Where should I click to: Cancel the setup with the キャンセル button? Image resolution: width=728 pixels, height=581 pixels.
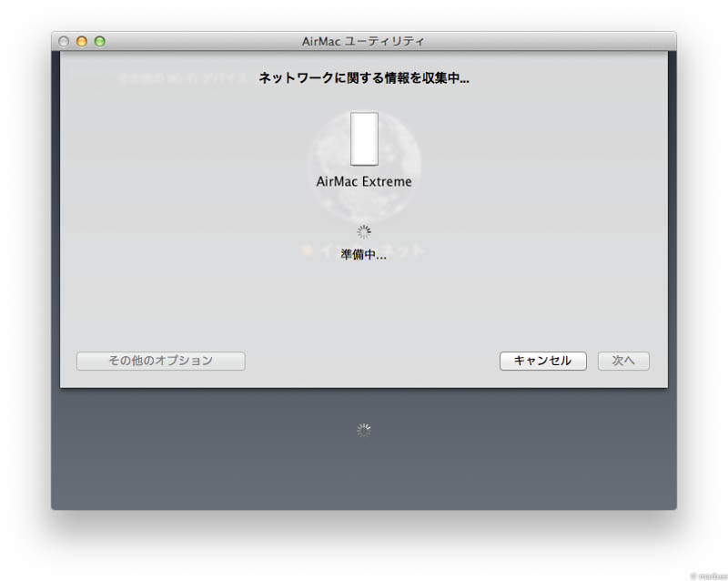(x=542, y=361)
